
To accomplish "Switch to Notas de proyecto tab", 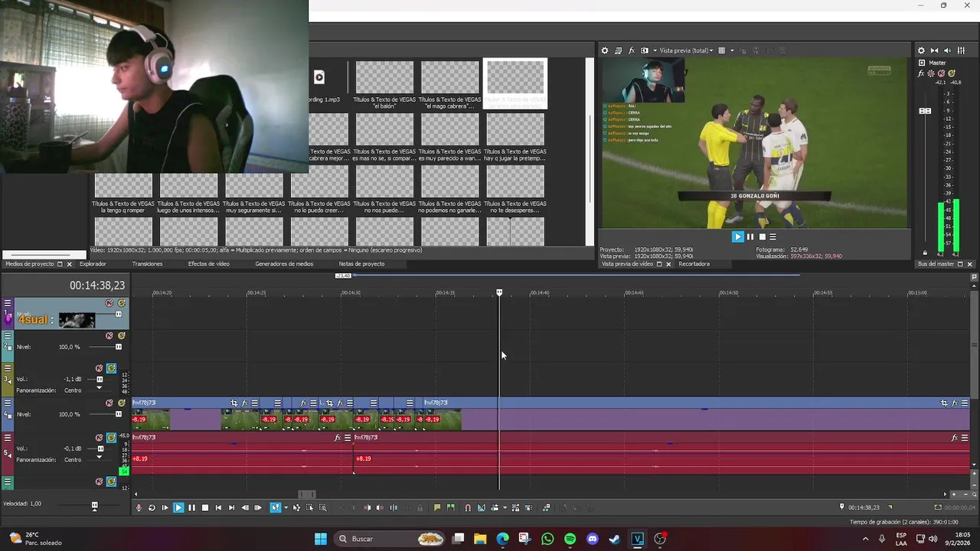I will [x=361, y=264].
